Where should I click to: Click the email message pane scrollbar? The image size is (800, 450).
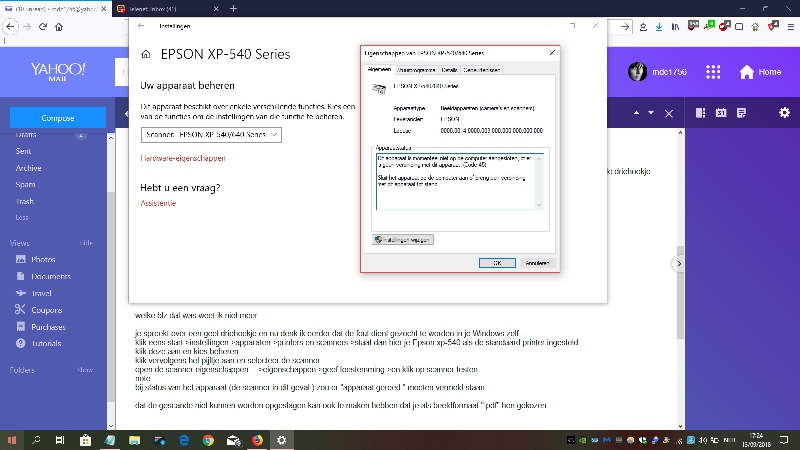point(680,293)
